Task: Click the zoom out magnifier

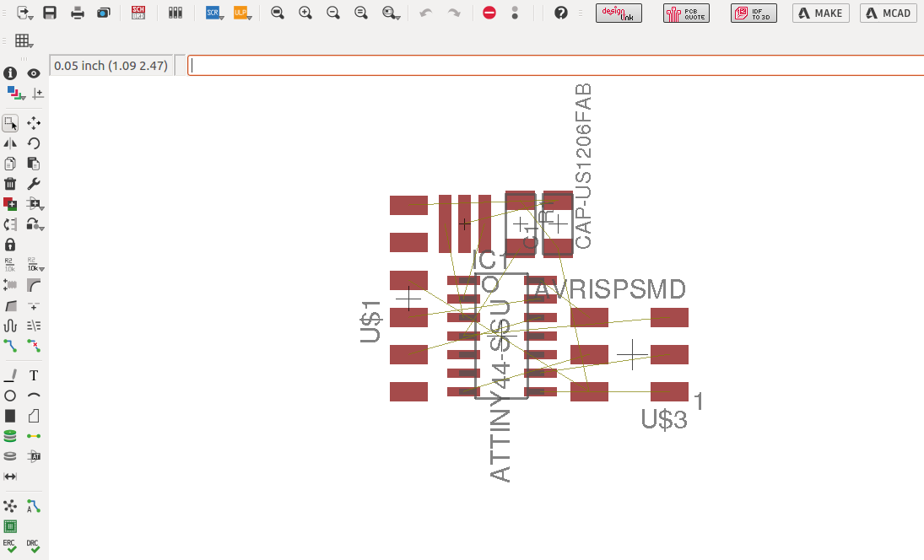Action: pyautogui.click(x=333, y=13)
